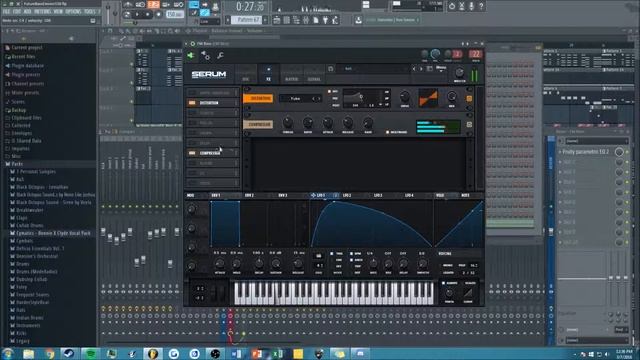Toggle the LFO BPM sync checkbox
640x360 pixels.
(351, 253)
